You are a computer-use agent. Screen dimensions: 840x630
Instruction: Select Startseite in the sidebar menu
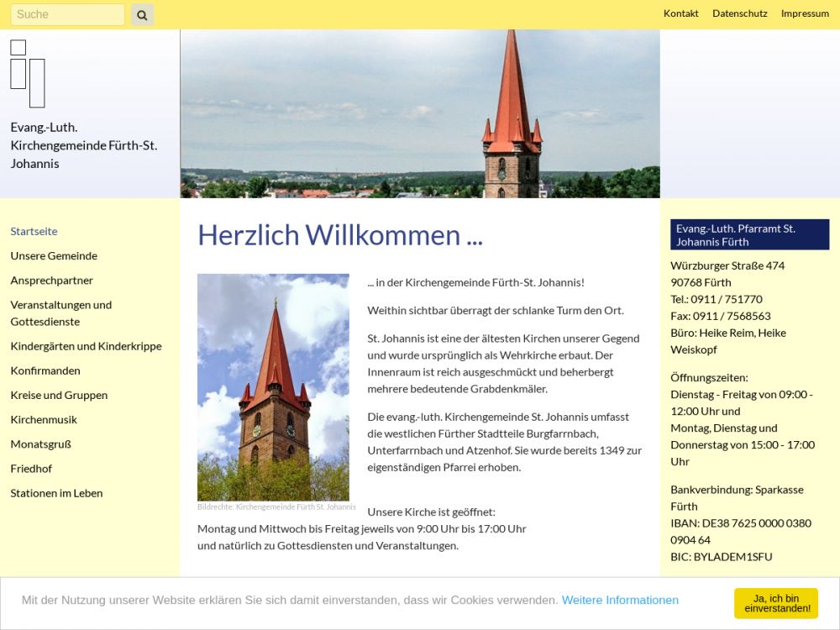pos(34,231)
